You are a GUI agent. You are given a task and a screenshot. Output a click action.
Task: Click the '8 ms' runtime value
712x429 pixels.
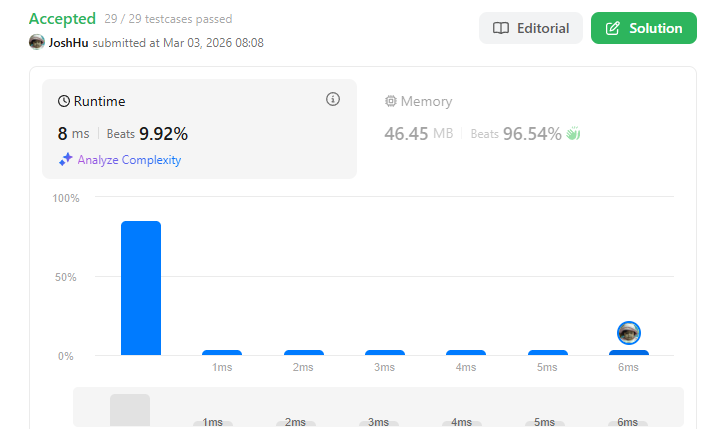[73, 133]
